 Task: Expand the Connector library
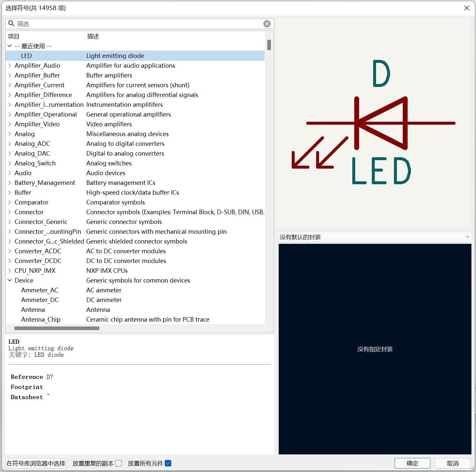(x=10, y=212)
